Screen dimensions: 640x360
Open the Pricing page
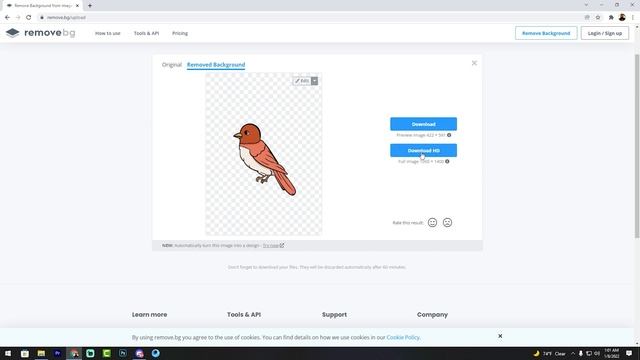click(x=180, y=33)
